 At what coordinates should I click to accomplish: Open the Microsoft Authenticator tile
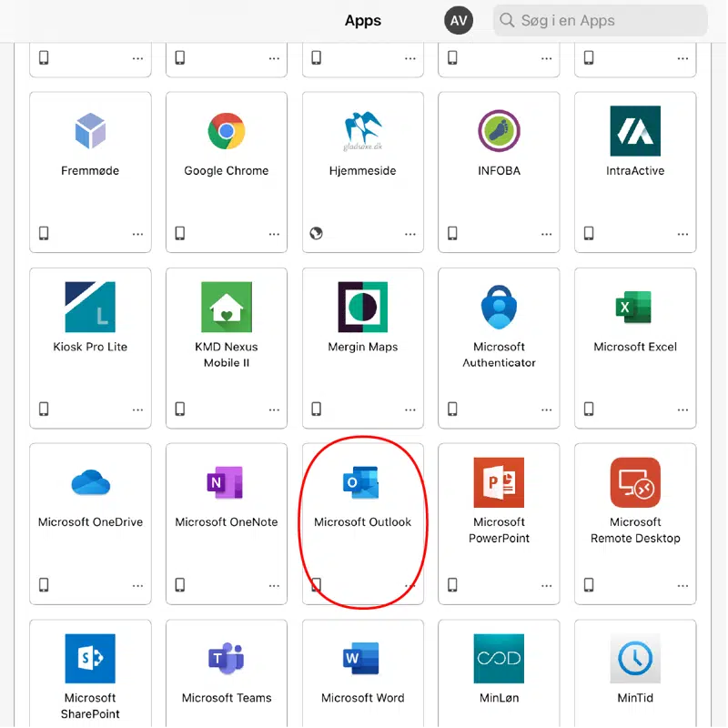pos(499,307)
